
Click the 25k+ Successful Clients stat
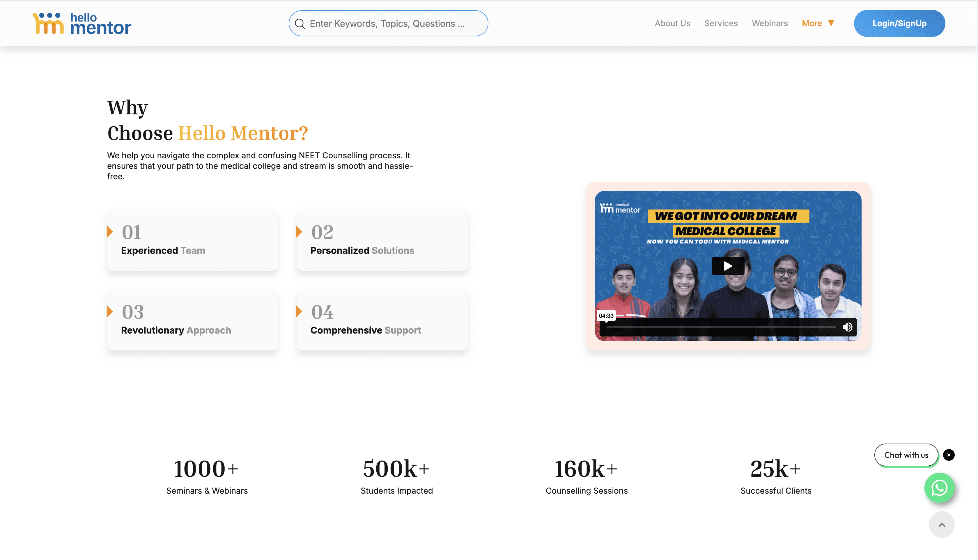pyautogui.click(x=776, y=476)
